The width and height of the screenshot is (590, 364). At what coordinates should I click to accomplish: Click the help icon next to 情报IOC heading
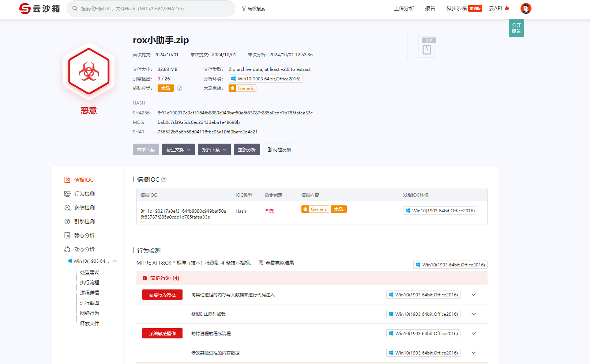[x=164, y=179]
